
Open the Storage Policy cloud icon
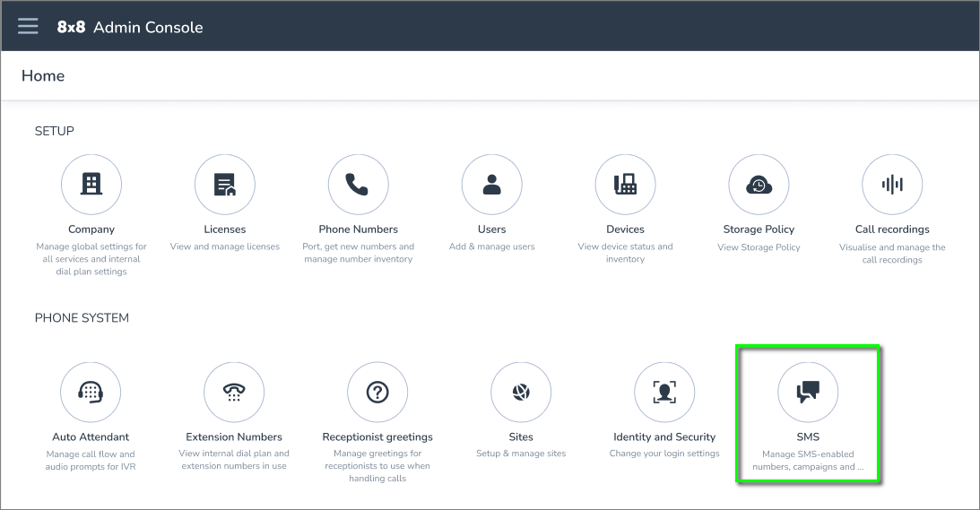tap(759, 185)
